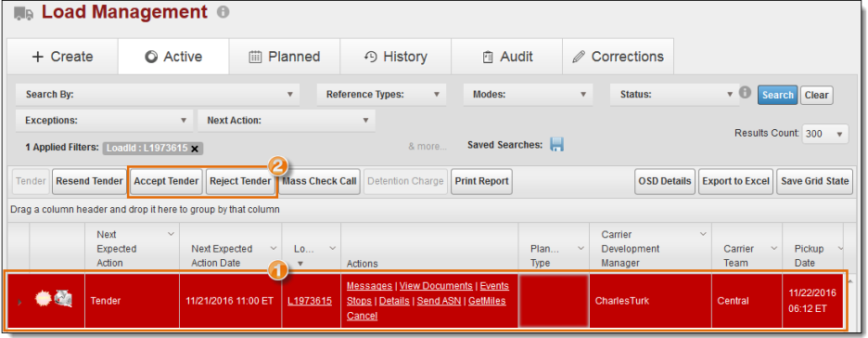Expand the load row detail arrow

coord(19,302)
